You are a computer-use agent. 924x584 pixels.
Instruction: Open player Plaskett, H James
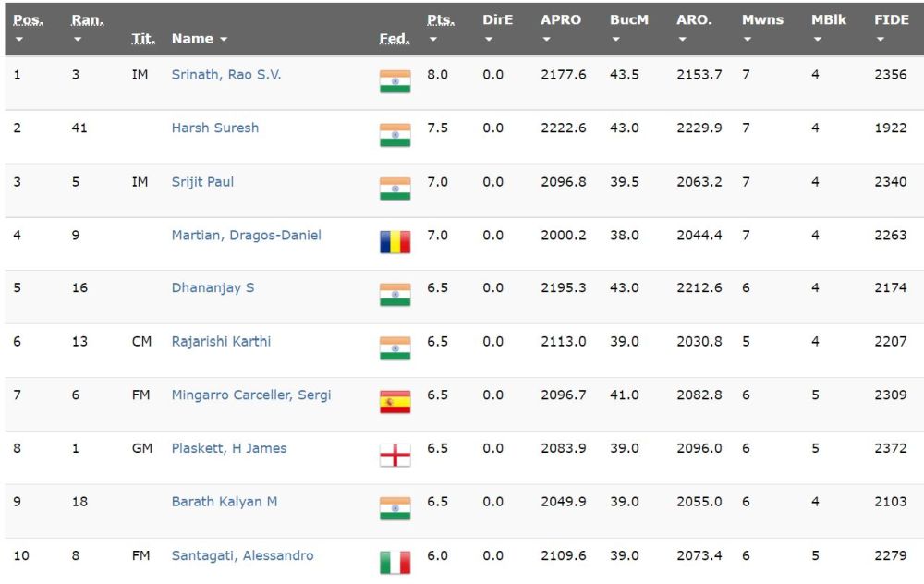pos(228,448)
